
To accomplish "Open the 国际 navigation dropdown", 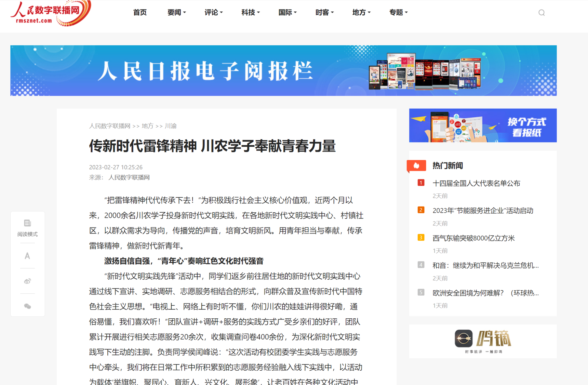I will point(287,12).
